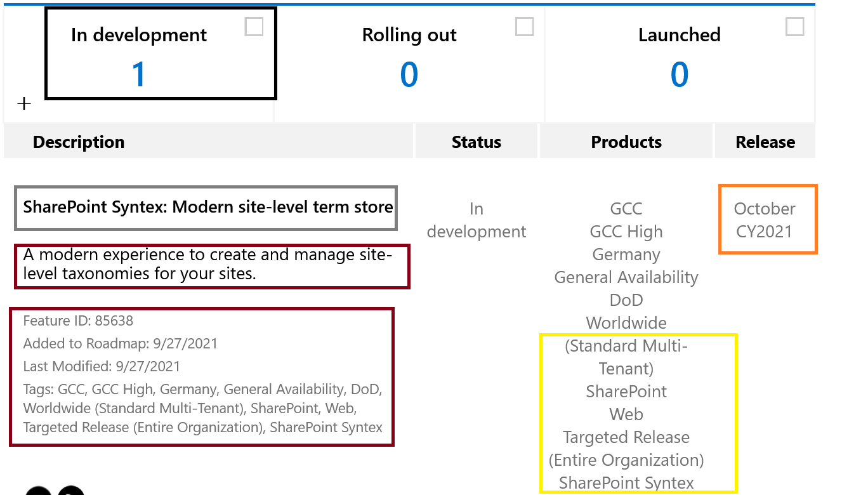Click Targeted Release in the Products column
The image size is (868, 495).
click(626, 437)
